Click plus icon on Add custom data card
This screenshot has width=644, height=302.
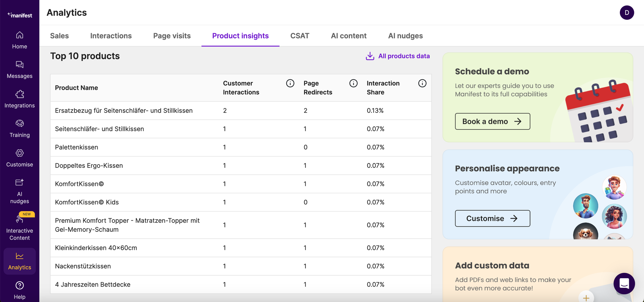pos(586,297)
